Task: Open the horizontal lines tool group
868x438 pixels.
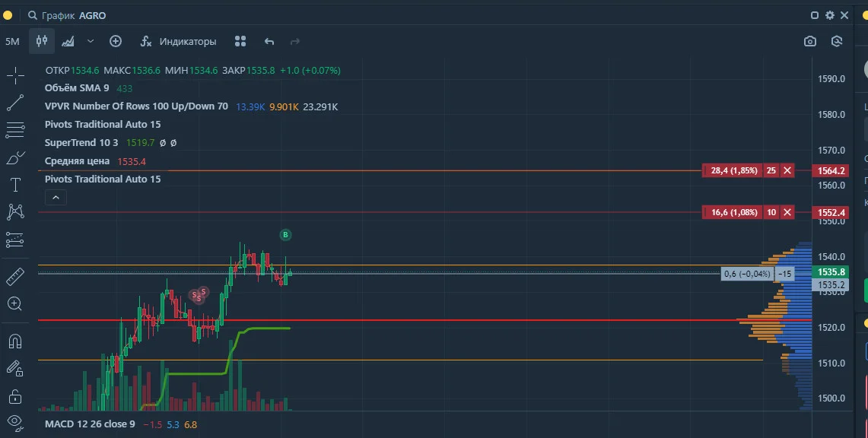Action: click(x=15, y=130)
